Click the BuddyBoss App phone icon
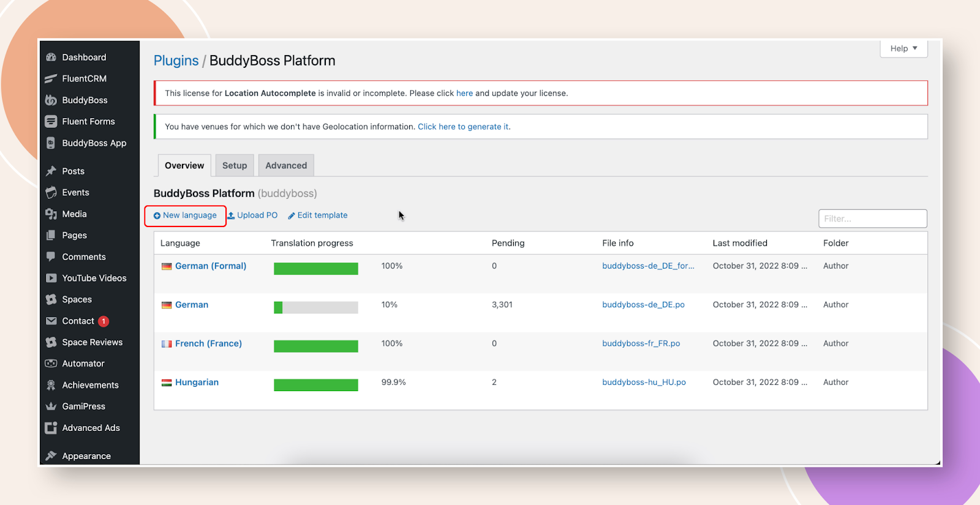 coord(51,143)
